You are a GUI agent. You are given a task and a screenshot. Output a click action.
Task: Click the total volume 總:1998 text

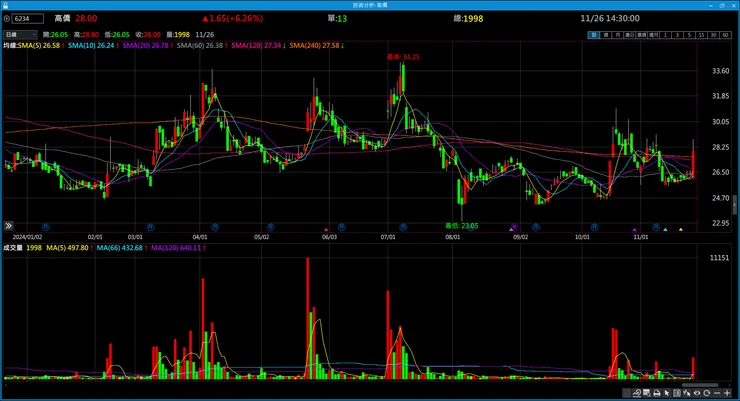tap(468, 19)
